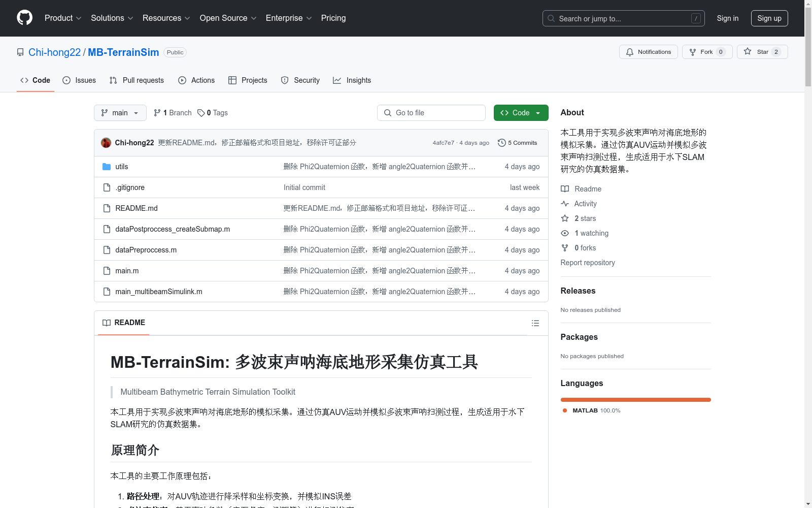Open the Readme link in About
The height and width of the screenshot is (508, 812).
click(x=581, y=189)
